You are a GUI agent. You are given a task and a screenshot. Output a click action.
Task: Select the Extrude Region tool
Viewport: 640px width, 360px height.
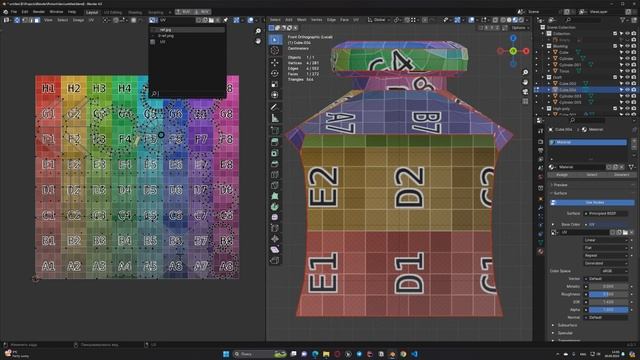(275, 142)
